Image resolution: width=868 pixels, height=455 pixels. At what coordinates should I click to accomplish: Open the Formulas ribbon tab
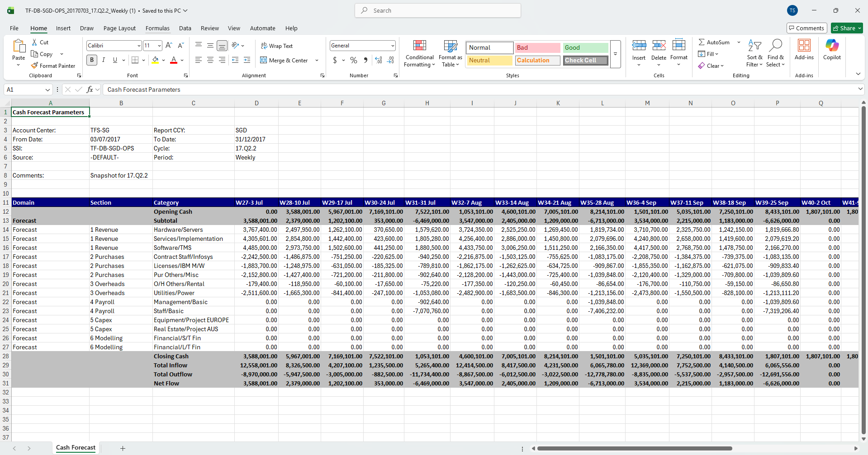coord(157,28)
